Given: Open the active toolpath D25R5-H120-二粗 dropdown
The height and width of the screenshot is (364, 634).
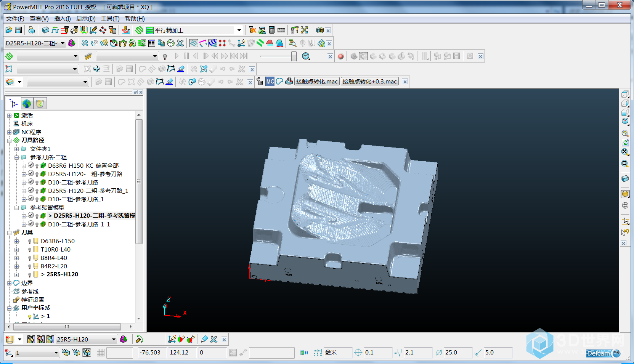Looking at the screenshot, I should click(63, 43).
